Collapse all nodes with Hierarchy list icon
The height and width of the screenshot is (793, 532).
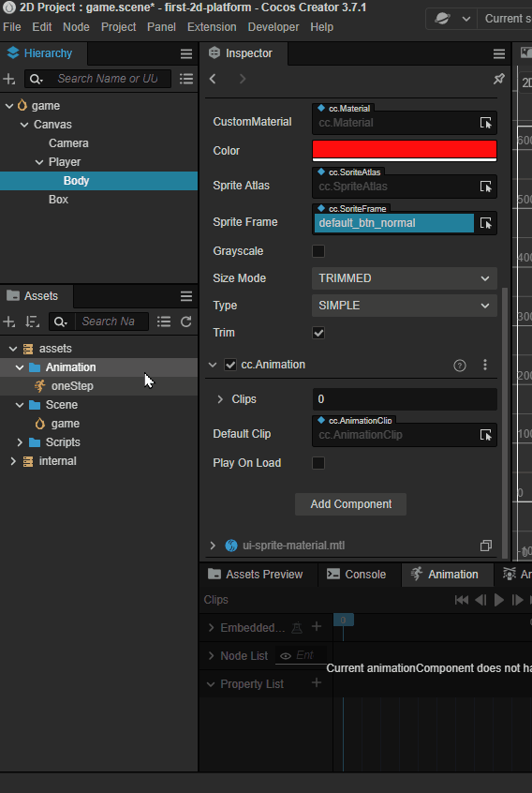point(186,79)
